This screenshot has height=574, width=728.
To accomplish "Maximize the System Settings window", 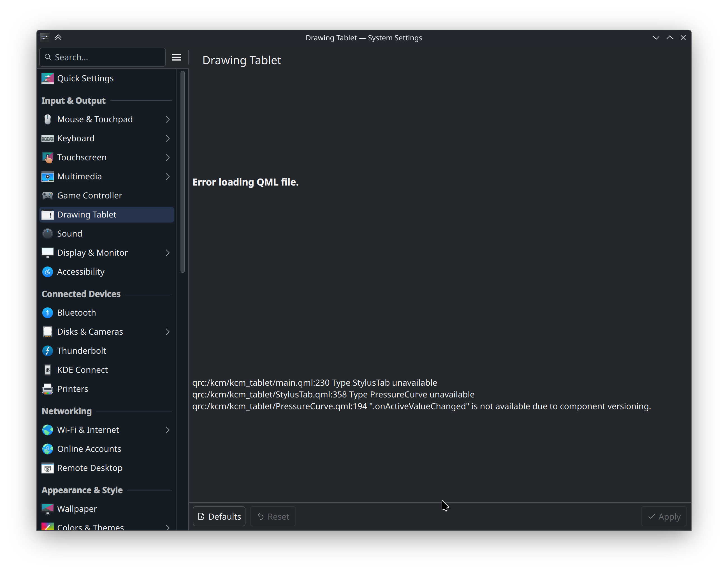I will pos(669,38).
